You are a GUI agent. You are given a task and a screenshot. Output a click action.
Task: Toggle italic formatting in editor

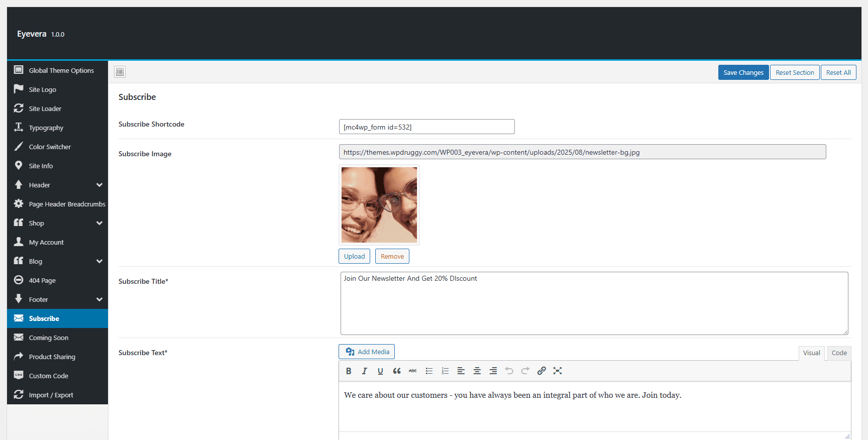coord(365,371)
